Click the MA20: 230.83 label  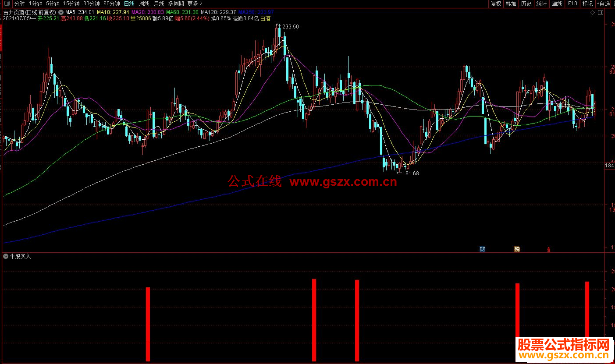coord(147,12)
